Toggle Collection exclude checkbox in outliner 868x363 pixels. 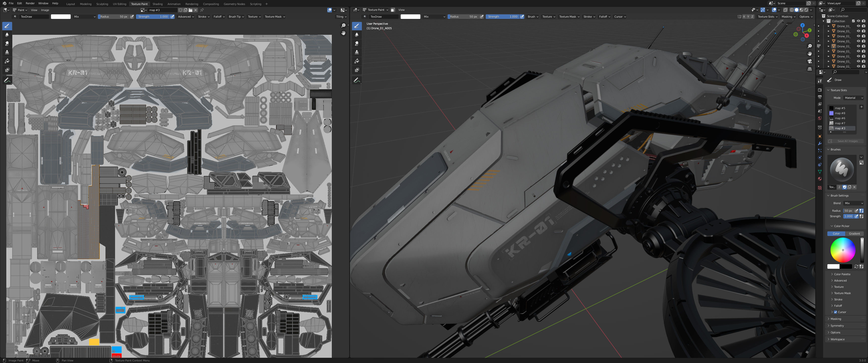853,21
